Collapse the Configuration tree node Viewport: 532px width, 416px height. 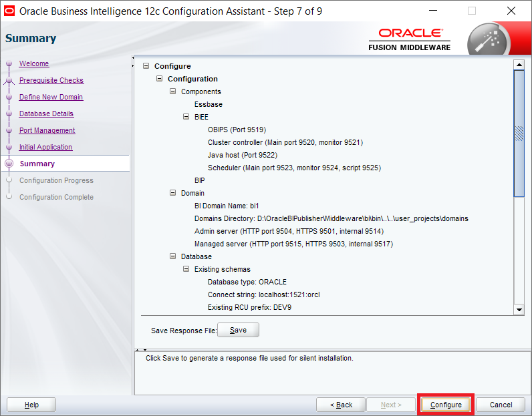(160, 79)
